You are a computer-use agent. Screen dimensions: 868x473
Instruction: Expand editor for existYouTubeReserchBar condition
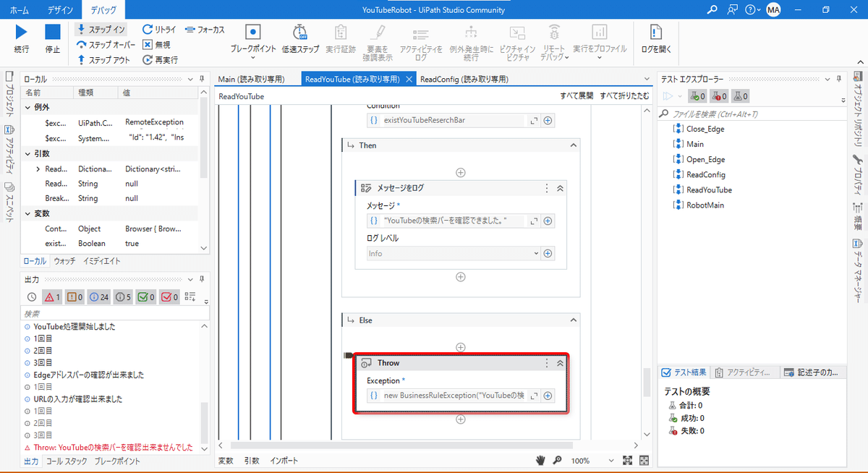[x=535, y=121]
